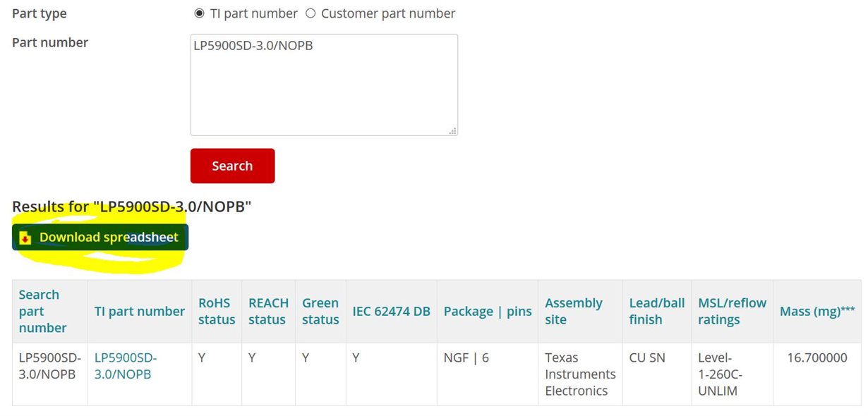Click the Assembly site column header
This screenshot has height=416, width=868.
click(x=574, y=311)
